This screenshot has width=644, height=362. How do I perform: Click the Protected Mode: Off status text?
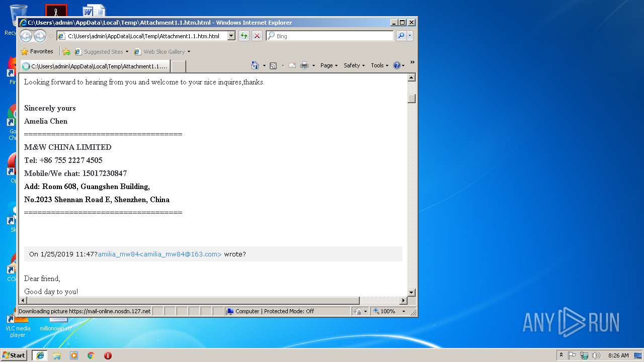coord(289,311)
